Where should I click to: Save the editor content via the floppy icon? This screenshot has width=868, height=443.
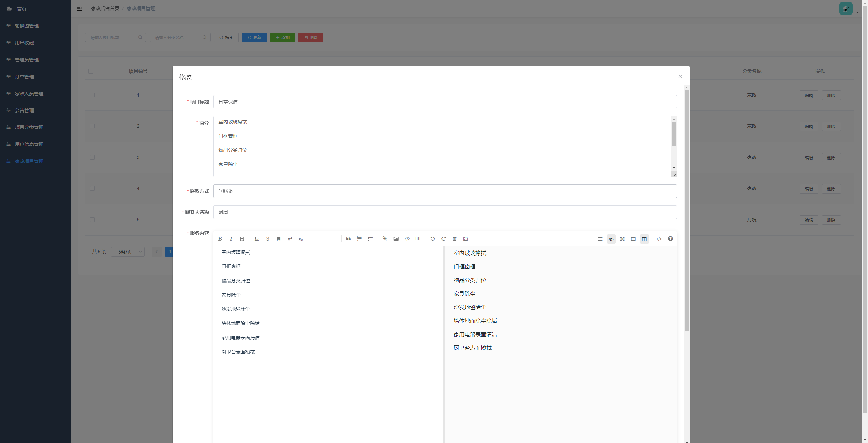point(466,239)
